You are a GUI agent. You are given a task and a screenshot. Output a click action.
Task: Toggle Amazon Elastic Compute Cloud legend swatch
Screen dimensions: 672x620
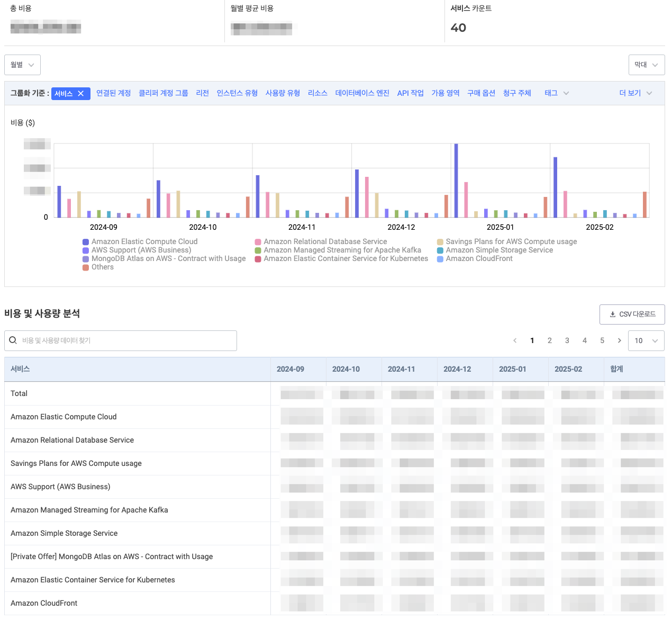86,242
